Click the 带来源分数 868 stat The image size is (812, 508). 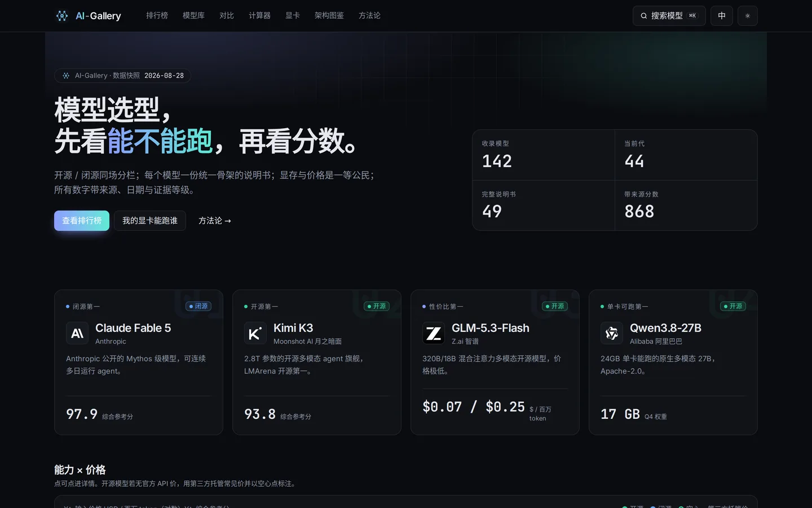(x=686, y=205)
